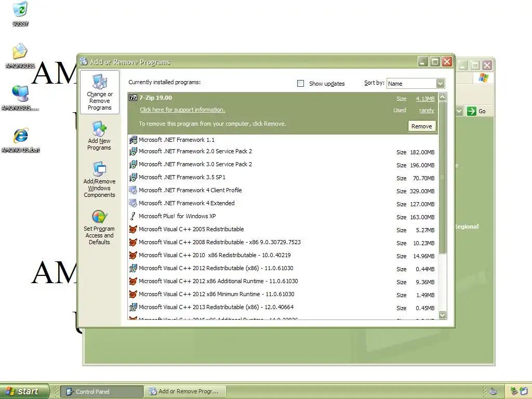Click icon of .NET Framework 3.0 Service Pack 2
The height and width of the screenshot is (399, 532).
[133, 165]
